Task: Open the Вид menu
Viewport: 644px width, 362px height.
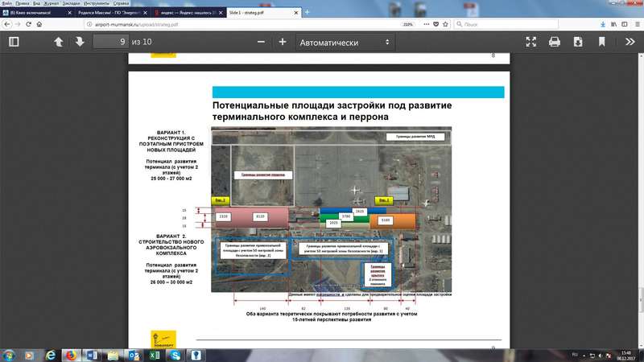Action: click(x=36, y=3)
